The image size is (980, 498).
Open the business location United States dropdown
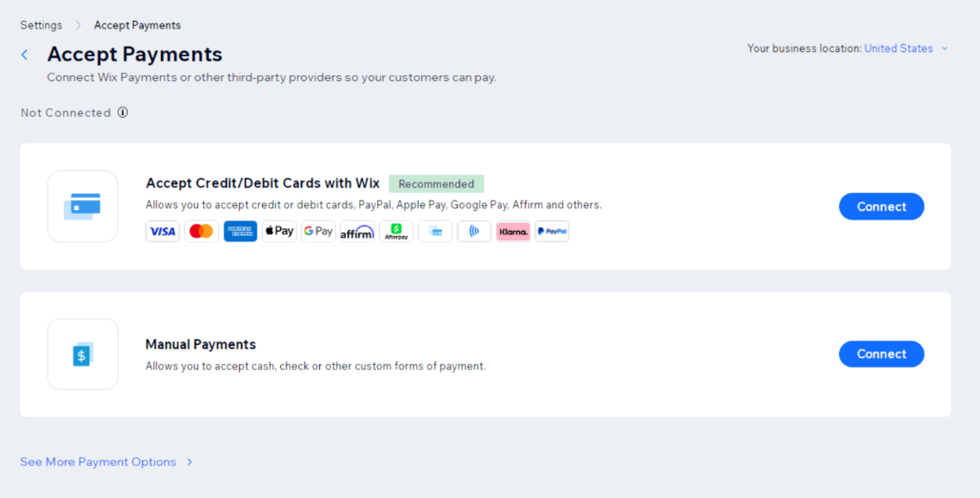tap(906, 48)
